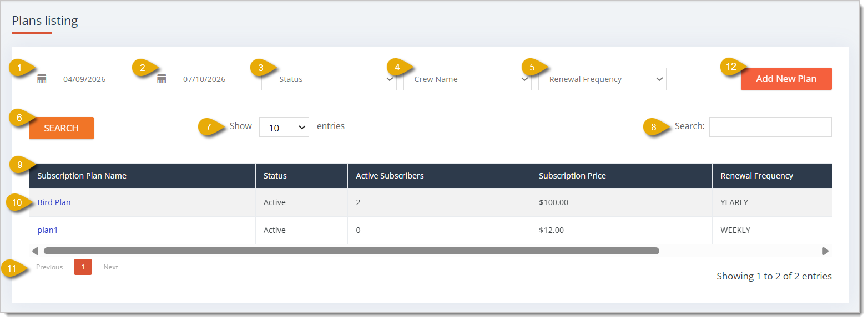
Task: Open the plan1 link
Action: [48, 230]
